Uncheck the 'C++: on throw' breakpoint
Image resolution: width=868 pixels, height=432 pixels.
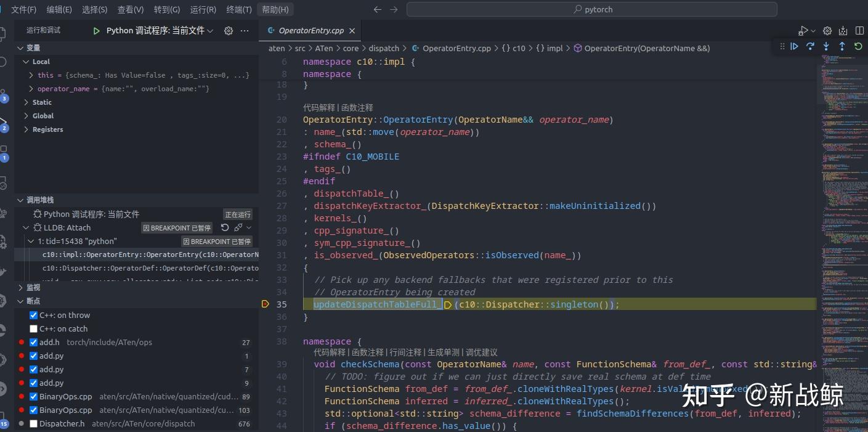pyautogui.click(x=34, y=316)
